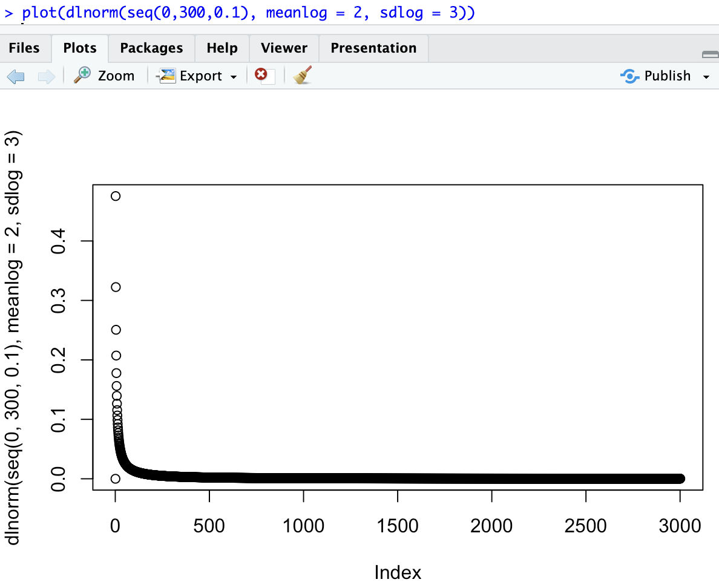Screen dimensions: 719x588
Task: Click the highest data point in plot
Action: (116, 196)
